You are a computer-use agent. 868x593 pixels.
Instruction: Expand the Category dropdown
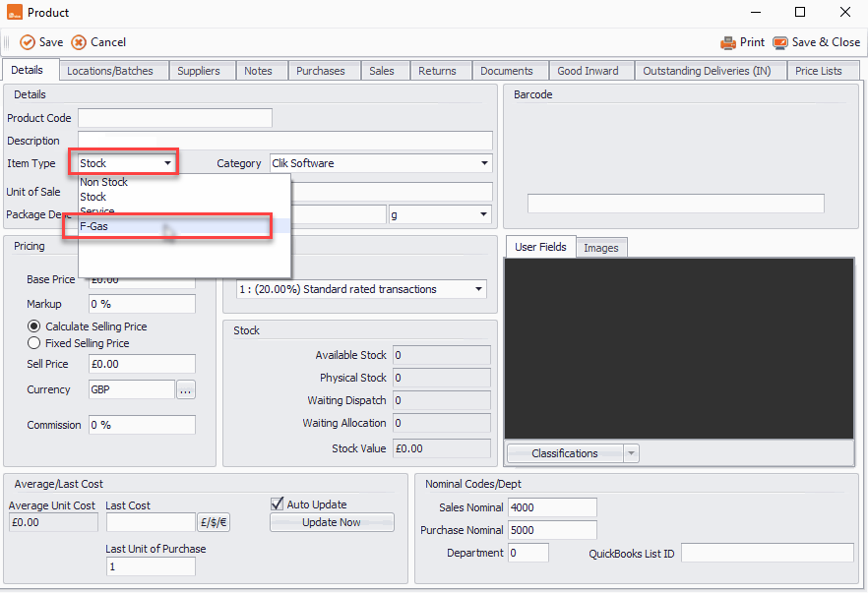point(485,164)
